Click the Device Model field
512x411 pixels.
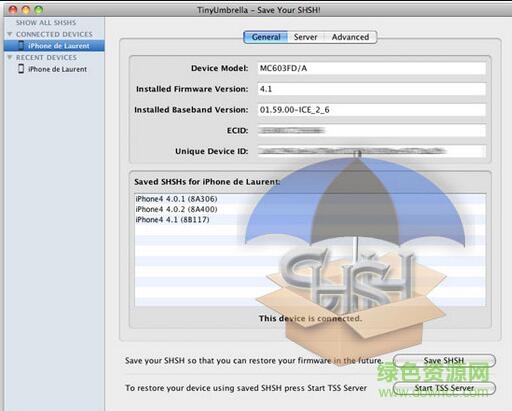(371, 68)
